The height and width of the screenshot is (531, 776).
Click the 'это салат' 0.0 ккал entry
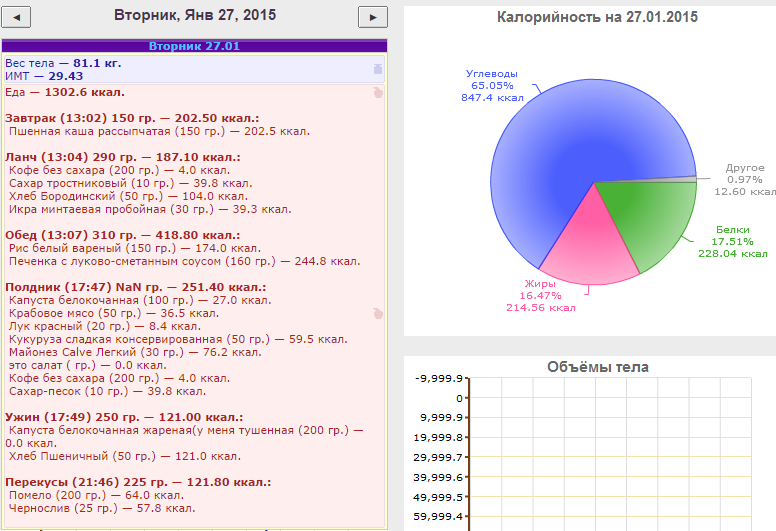pos(88,365)
